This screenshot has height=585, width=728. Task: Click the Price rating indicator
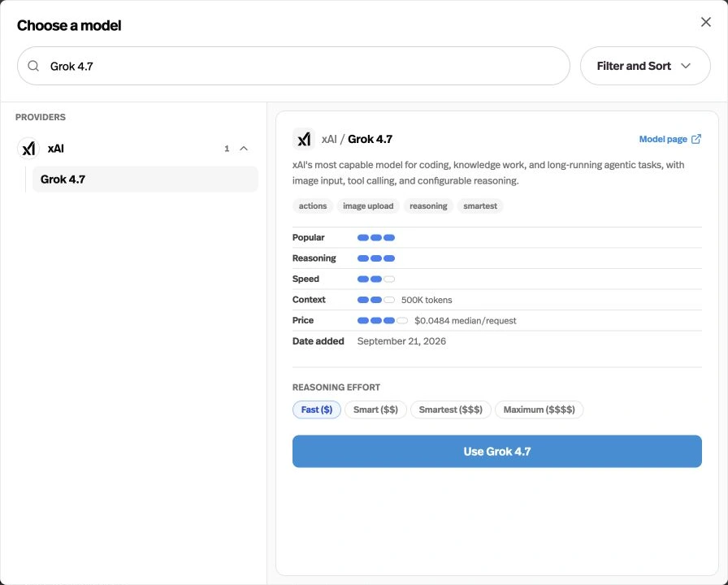pyautogui.click(x=383, y=321)
